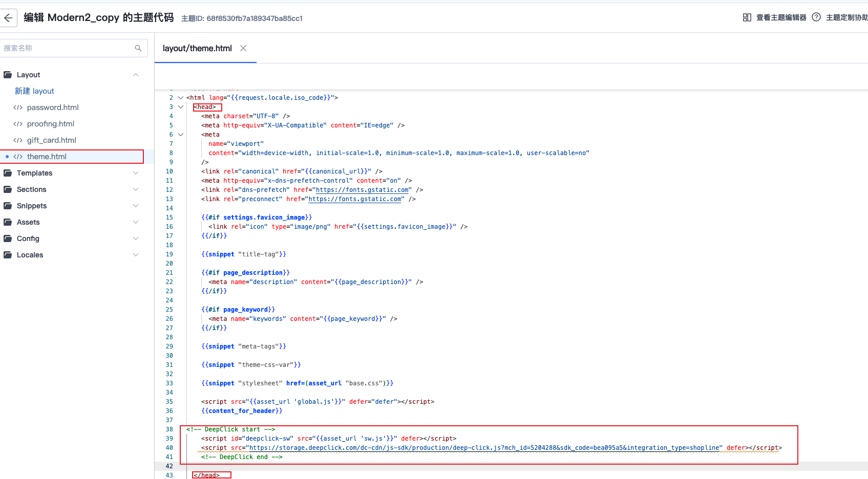868x479 pixels.
Task: Click the search magnifier icon
Action: point(138,48)
